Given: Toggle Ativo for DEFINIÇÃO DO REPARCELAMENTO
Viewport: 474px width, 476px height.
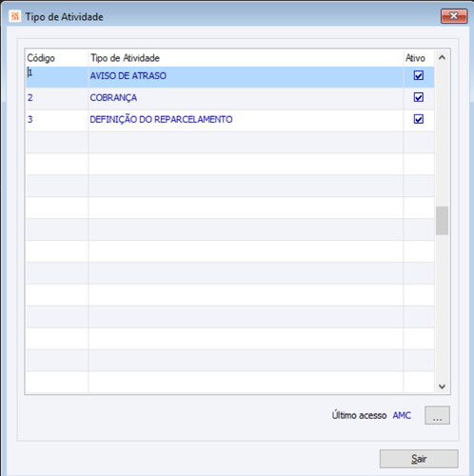Looking at the screenshot, I should [x=419, y=119].
